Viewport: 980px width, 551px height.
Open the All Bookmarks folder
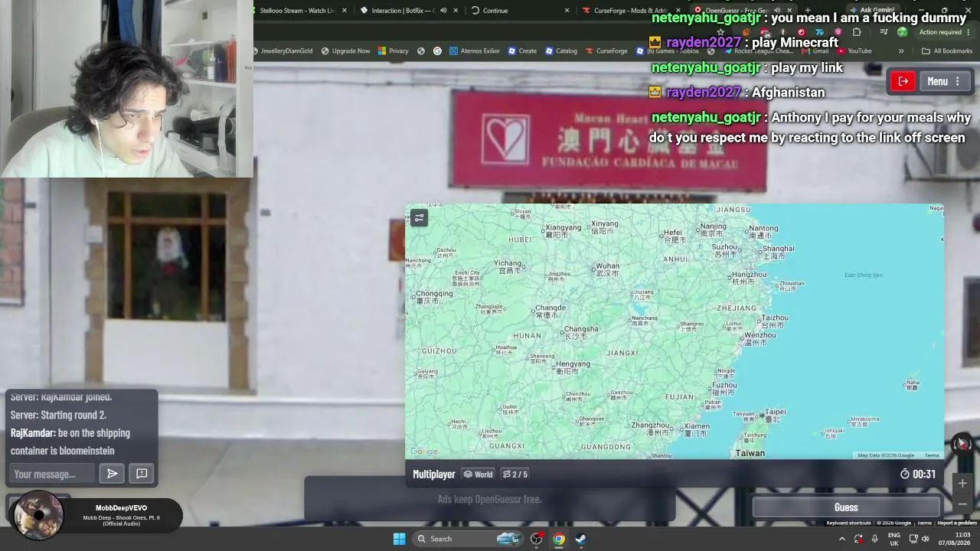[x=947, y=51]
